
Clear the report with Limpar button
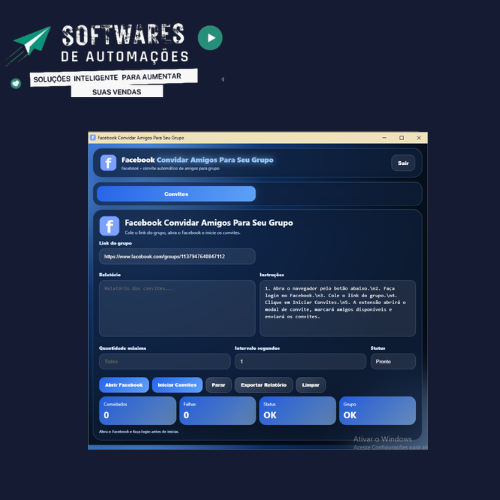point(311,385)
